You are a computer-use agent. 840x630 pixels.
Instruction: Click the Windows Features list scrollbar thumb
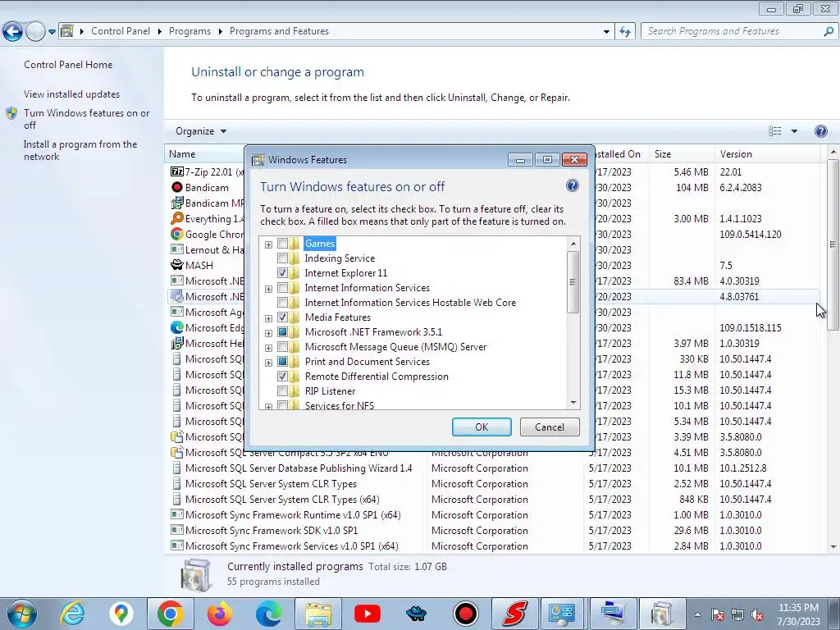click(x=573, y=282)
